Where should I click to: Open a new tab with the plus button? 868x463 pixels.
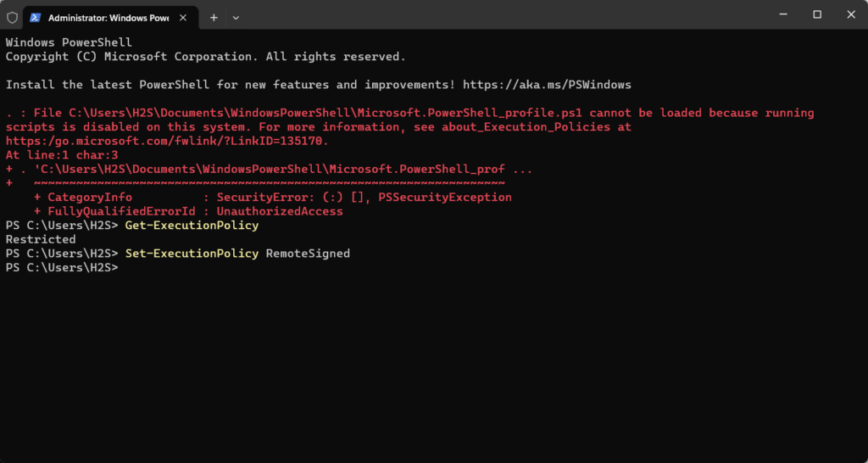coord(214,17)
